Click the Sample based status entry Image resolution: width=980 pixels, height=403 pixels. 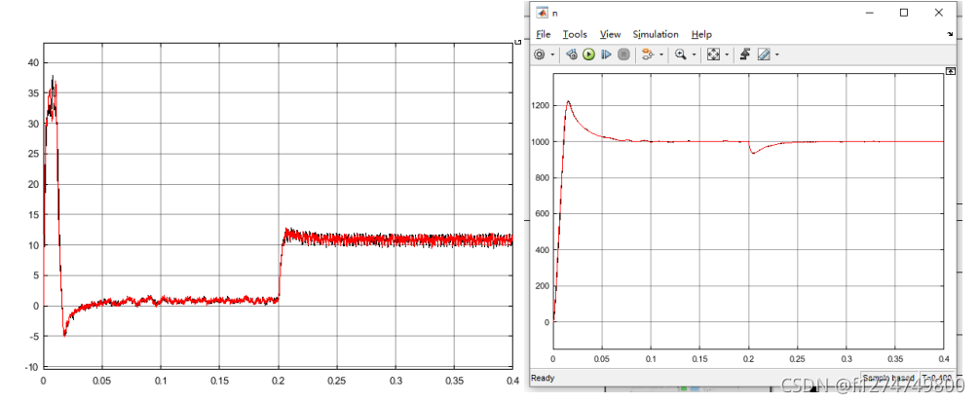888,378
